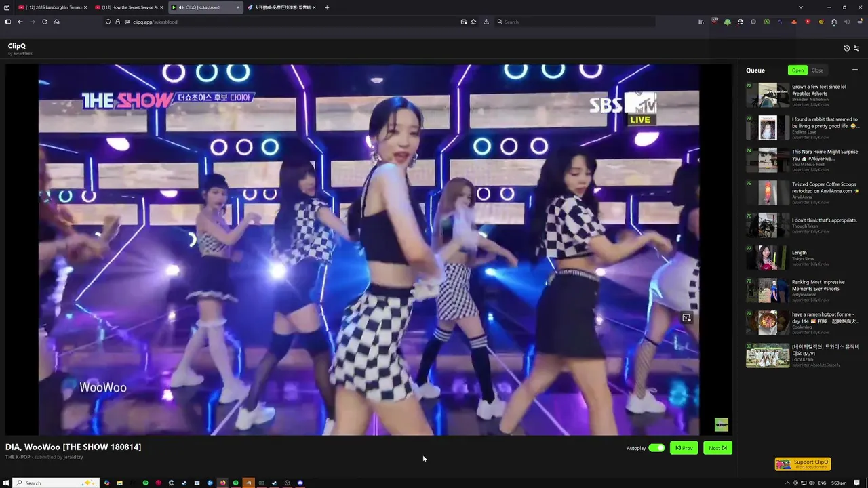Click submitter name jeraldtzy
The image size is (868, 488).
coord(73,457)
